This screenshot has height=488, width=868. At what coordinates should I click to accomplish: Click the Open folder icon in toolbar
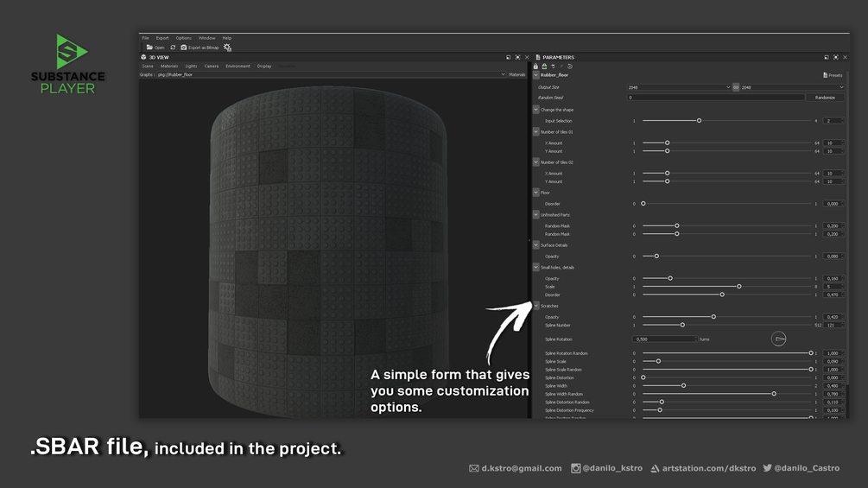pyautogui.click(x=149, y=48)
